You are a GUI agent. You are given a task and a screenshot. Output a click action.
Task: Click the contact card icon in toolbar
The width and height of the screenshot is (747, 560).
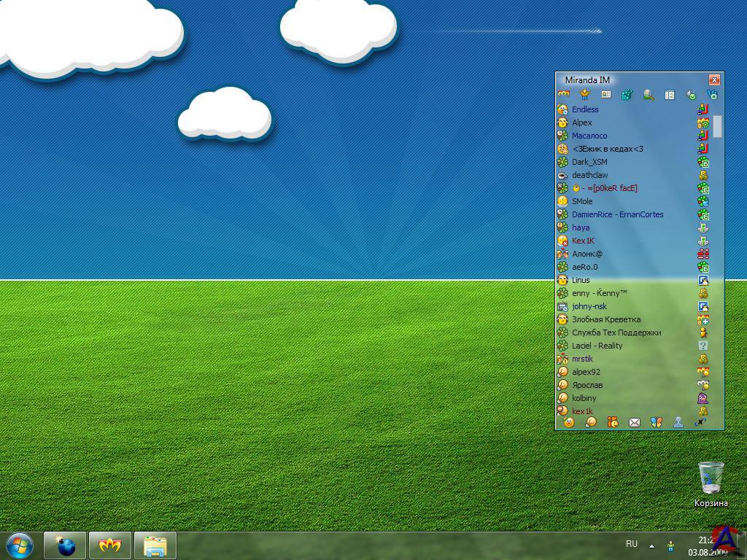point(606,95)
